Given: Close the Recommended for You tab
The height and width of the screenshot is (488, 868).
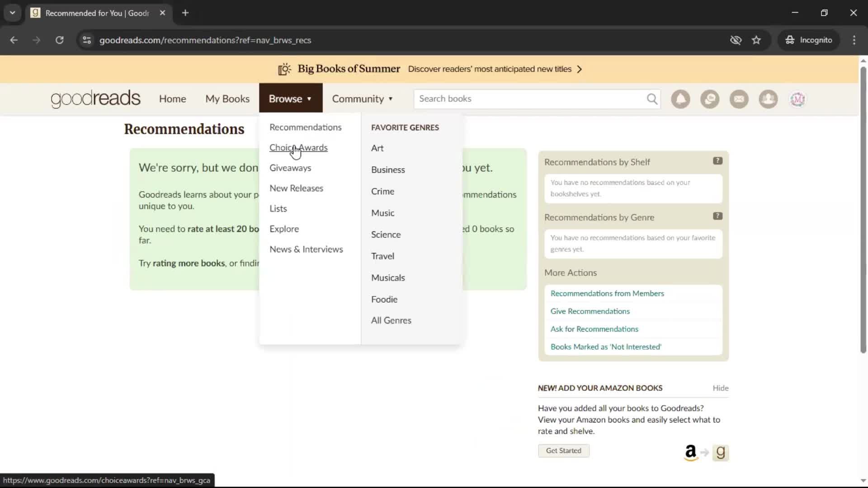Looking at the screenshot, I should pyautogui.click(x=162, y=13).
